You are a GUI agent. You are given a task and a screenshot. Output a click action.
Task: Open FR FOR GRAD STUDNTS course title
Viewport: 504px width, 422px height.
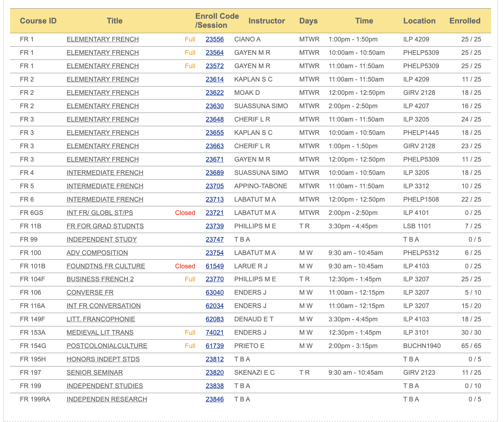click(105, 226)
